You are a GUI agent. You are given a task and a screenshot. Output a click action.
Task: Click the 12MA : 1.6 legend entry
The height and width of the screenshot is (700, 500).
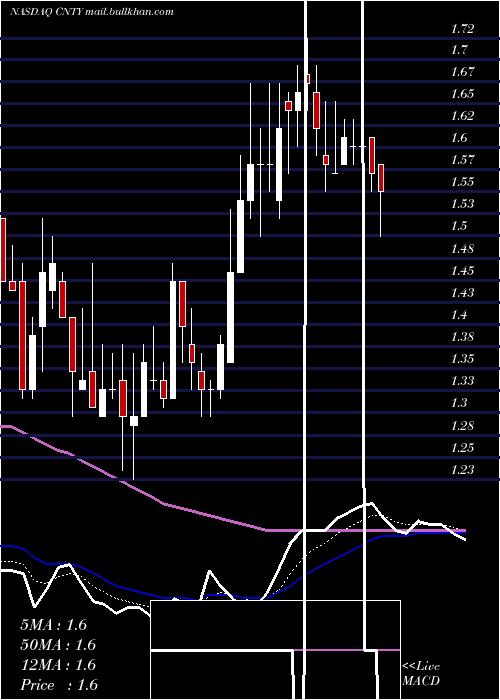[x=58, y=665]
